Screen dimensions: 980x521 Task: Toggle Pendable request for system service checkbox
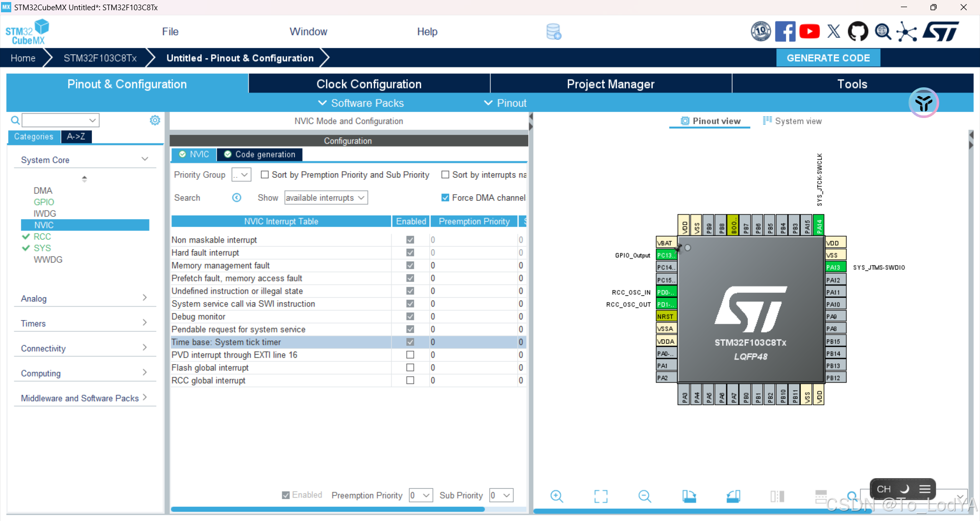tap(410, 329)
